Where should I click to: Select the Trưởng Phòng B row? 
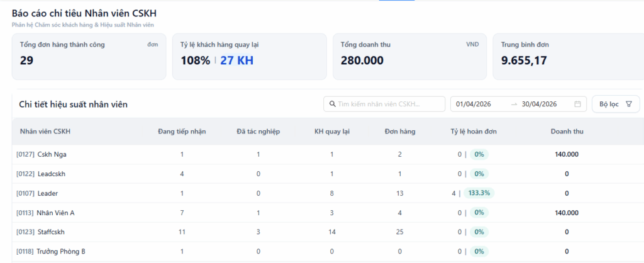point(328,251)
